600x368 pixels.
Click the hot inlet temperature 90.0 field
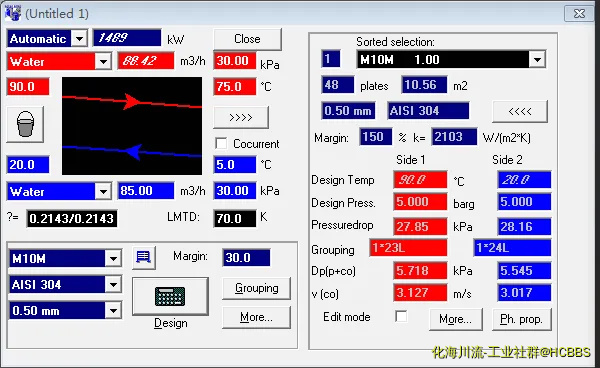tap(28, 87)
